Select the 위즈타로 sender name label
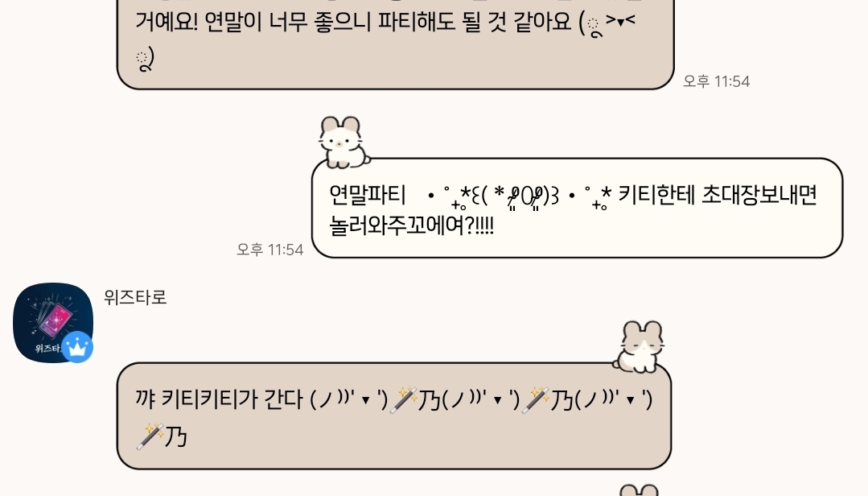 click(x=135, y=298)
